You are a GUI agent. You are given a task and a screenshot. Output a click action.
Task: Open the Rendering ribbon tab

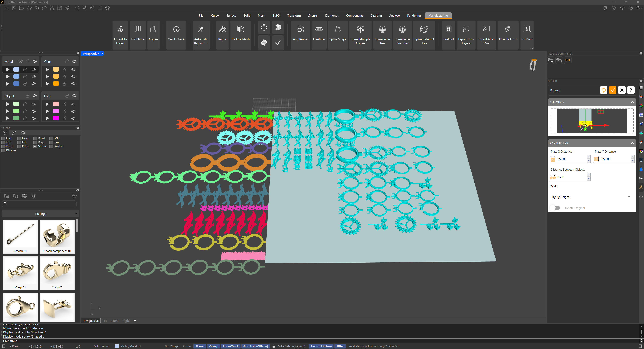pos(414,15)
